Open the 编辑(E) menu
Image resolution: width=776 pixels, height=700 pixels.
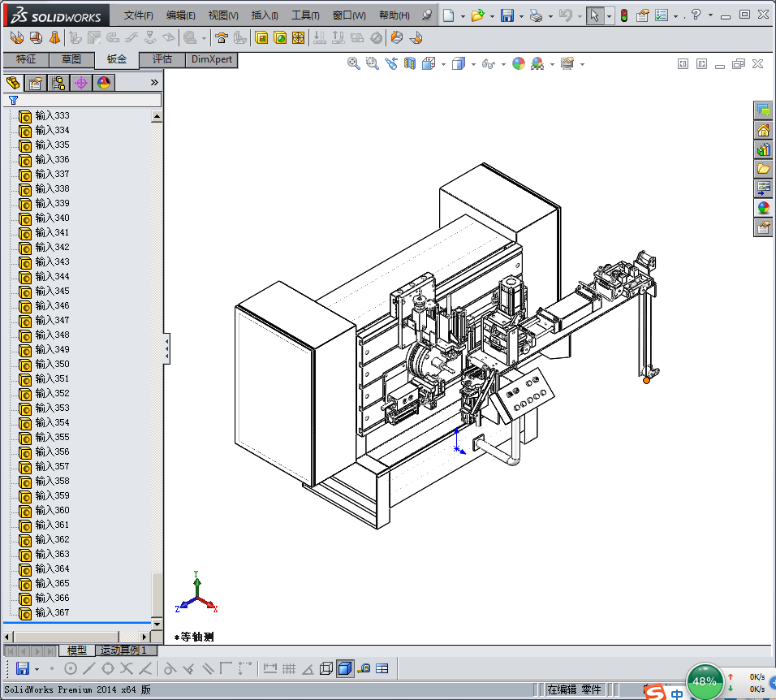(181, 15)
